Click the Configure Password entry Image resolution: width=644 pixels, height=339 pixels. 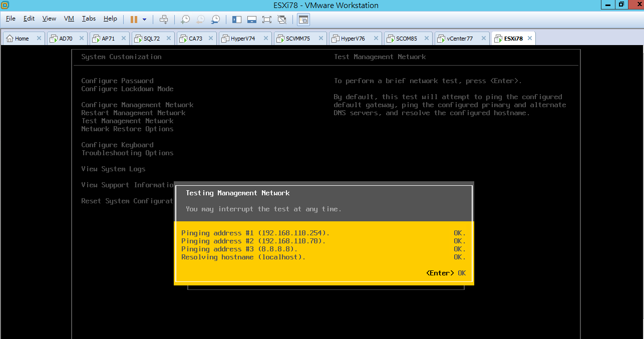117,81
